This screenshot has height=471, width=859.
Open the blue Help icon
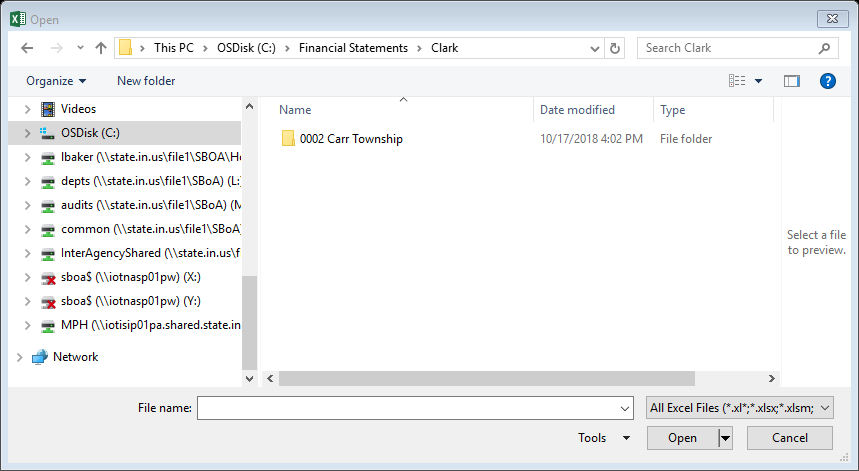pos(827,81)
